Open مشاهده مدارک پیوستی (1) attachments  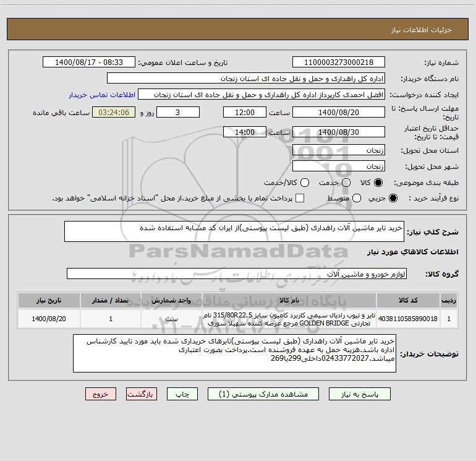coord(263,394)
